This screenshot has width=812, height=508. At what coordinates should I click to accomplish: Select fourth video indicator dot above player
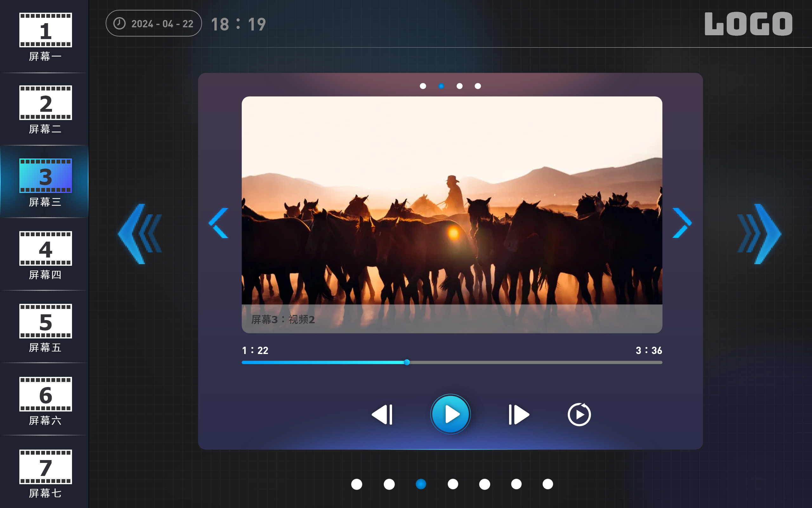(478, 86)
